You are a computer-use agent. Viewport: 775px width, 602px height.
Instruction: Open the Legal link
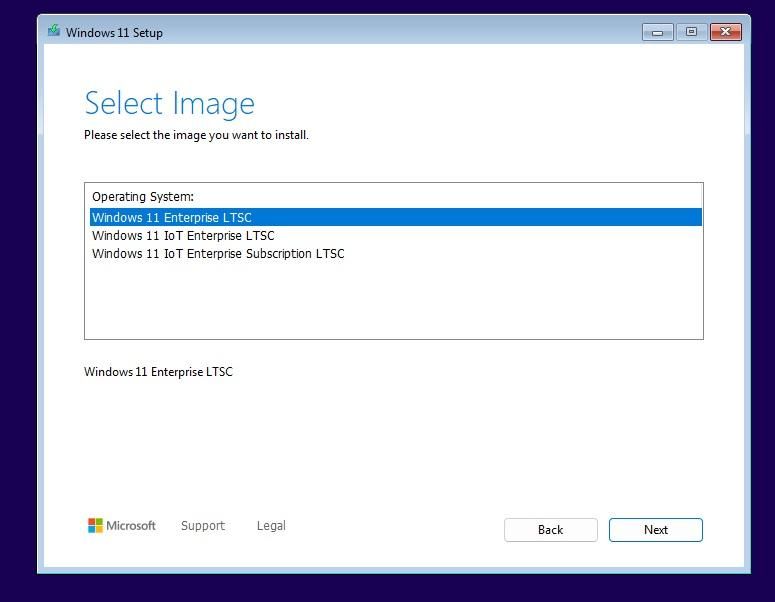click(x=271, y=526)
